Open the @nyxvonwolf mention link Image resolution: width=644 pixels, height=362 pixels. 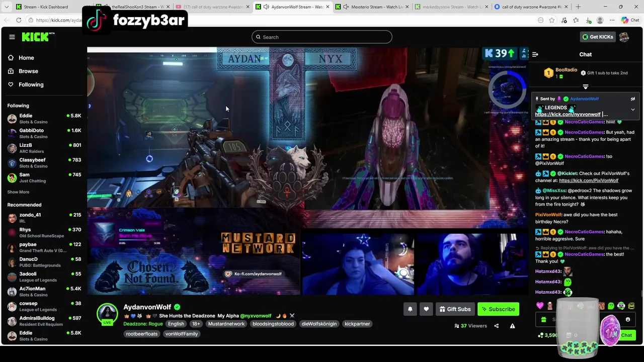point(256,316)
